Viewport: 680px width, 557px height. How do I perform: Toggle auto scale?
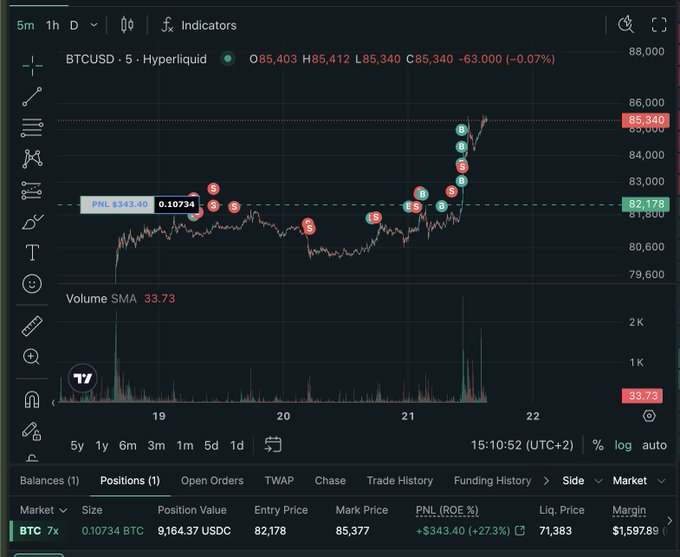[x=654, y=445]
